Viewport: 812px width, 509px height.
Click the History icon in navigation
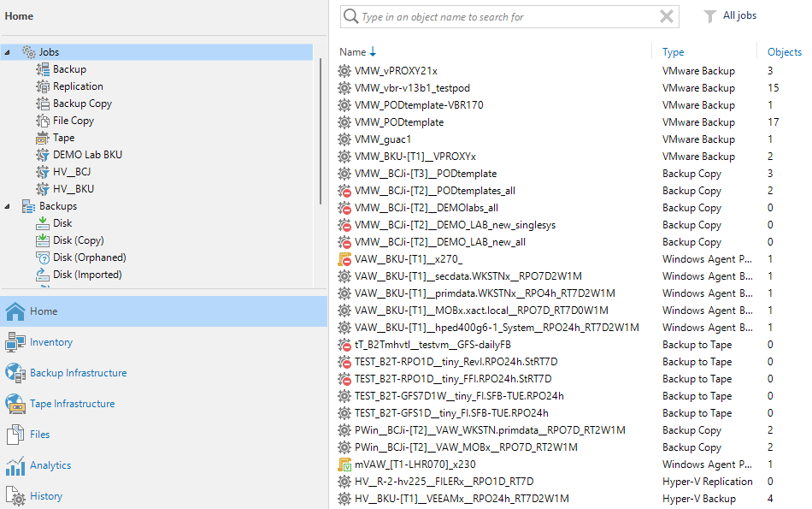15,496
